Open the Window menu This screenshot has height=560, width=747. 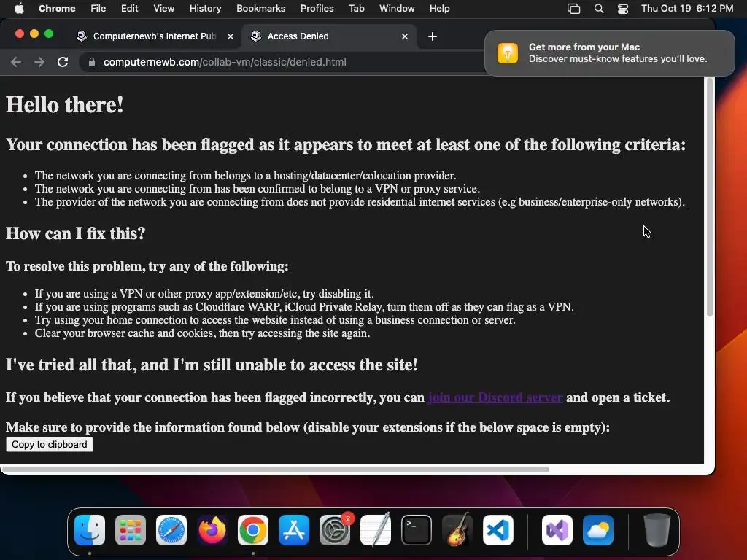pyautogui.click(x=397, y=8)
